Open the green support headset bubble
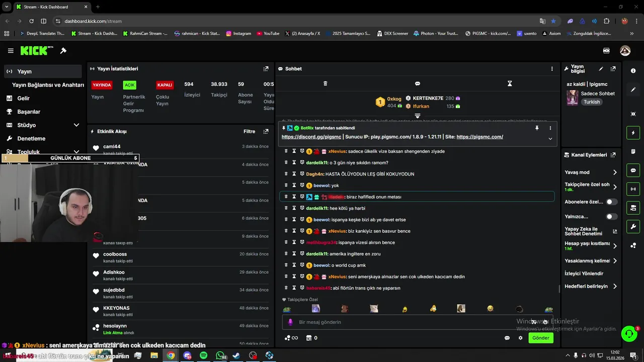 pos(629,333)
